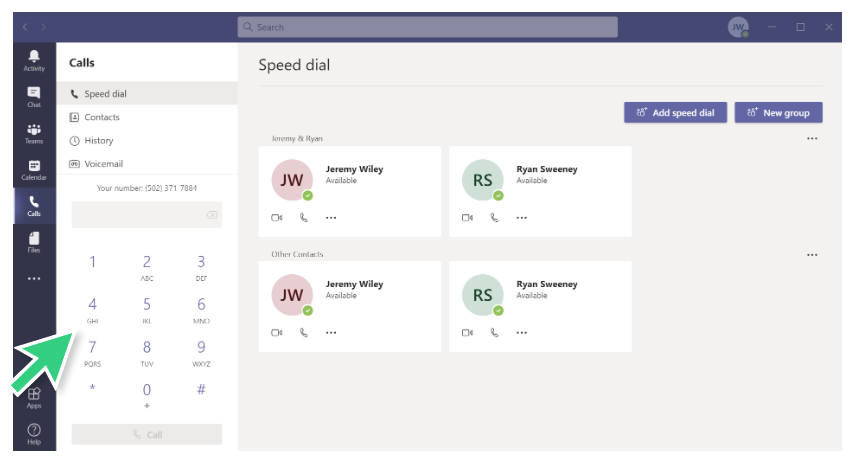This screenshot has height=467, width=854.
Task: Open Help from the sidebar
Action: click(x=34, y=434)
